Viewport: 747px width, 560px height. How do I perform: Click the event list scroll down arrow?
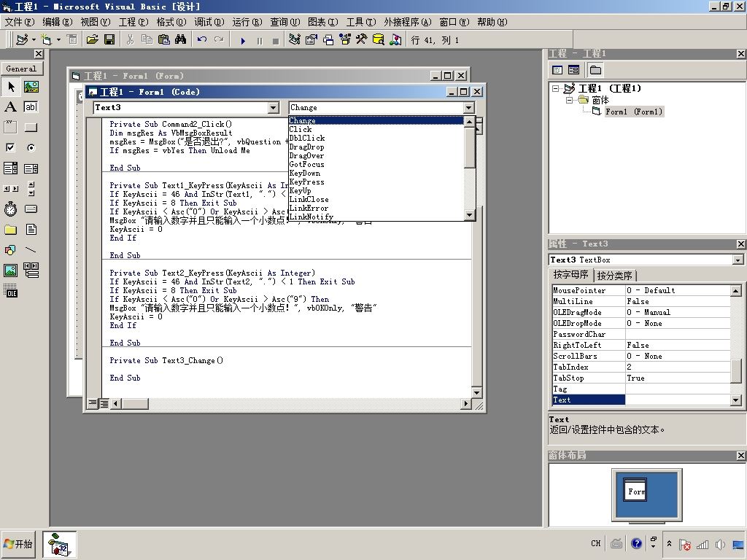click(x=469, y=215)
